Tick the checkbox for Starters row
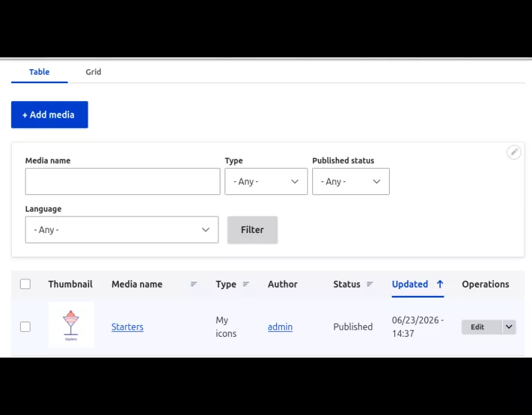 (x=25, y=326)
